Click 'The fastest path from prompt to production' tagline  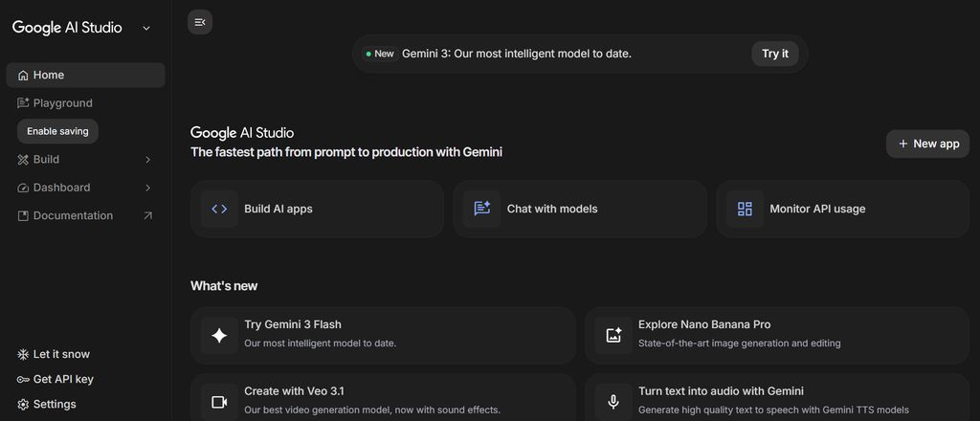pyautogui.click(x=346, y=152)
